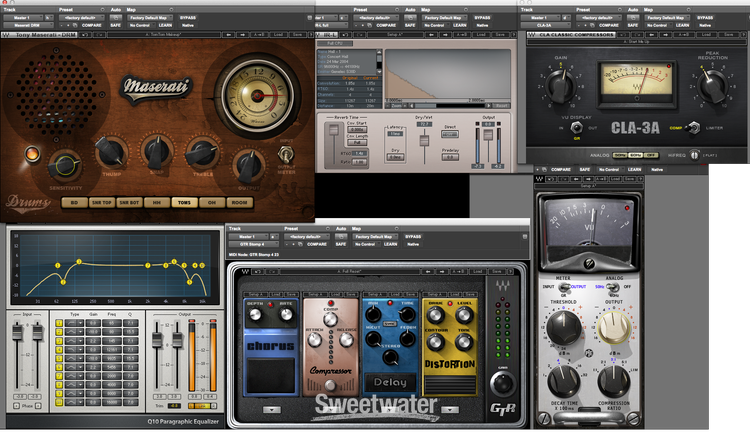Toggle band 1 on in Q10 equalizer
Image resolution: width=750 pixels, height=432 pixels.
pyautogui.click(x=59, y=323)
